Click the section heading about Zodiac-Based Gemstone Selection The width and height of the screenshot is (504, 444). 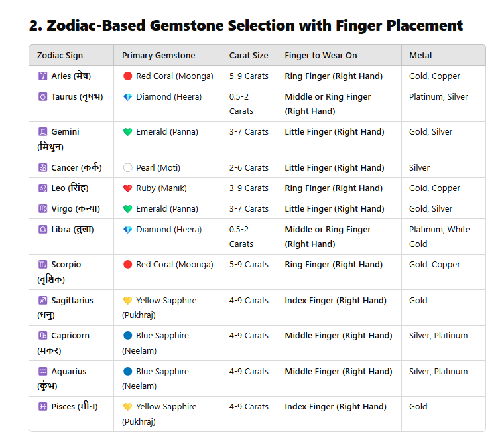[246, 25]
